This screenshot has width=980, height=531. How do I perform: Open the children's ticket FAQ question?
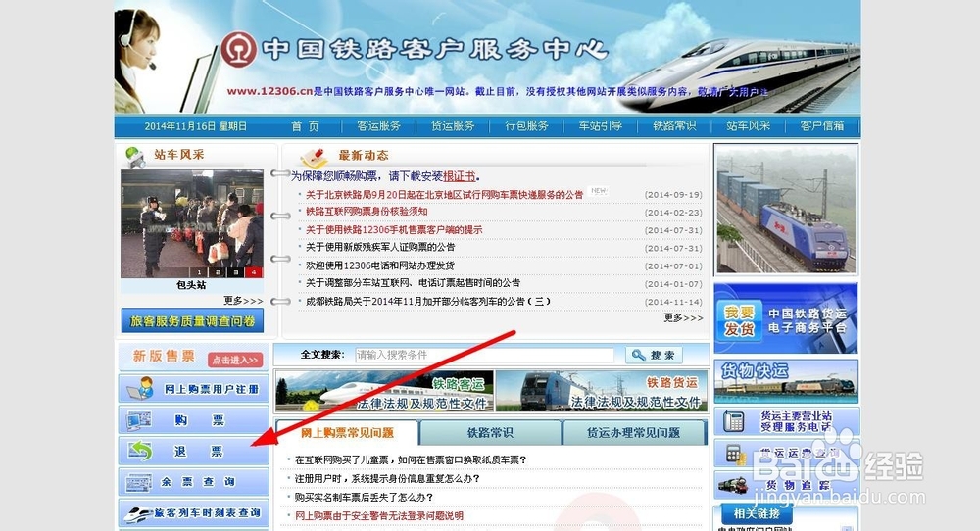pos(411,459)
